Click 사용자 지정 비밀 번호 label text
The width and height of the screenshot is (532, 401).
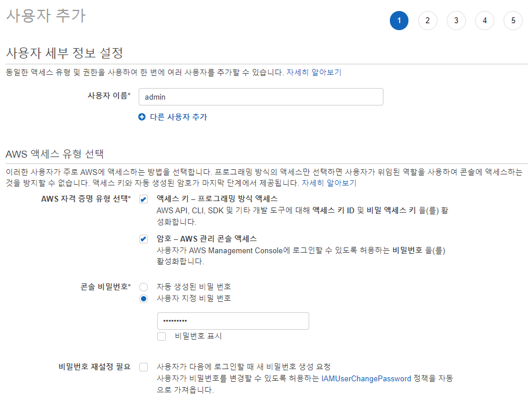coord(194,298)
